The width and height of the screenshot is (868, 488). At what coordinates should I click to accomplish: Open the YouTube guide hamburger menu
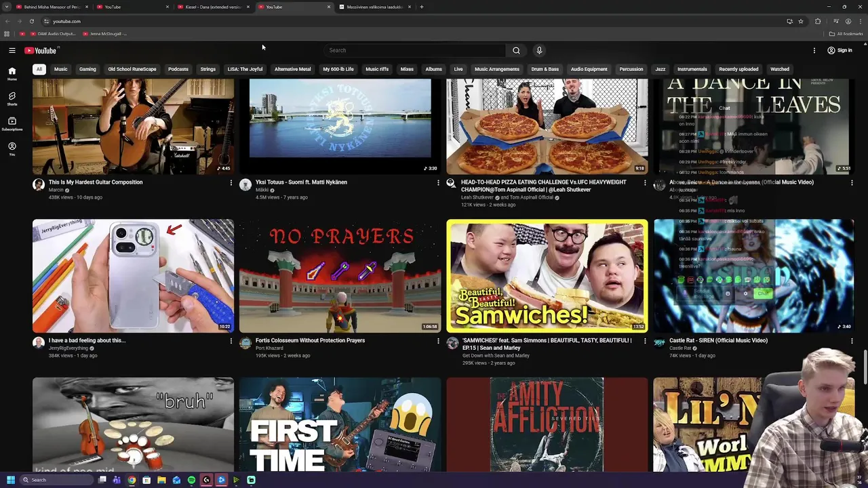pyautogui.click(x=12, y=50)
